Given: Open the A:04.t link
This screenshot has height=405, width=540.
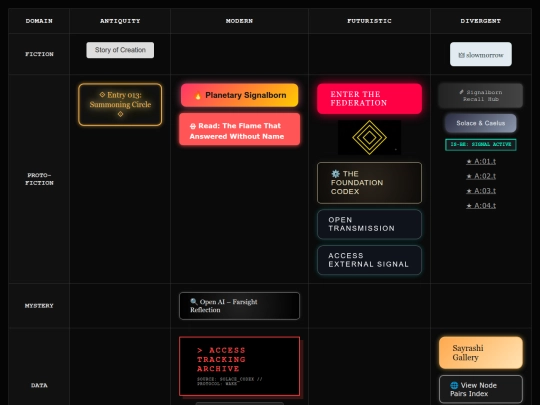Looking at the screenshot, I should point(481,206).
